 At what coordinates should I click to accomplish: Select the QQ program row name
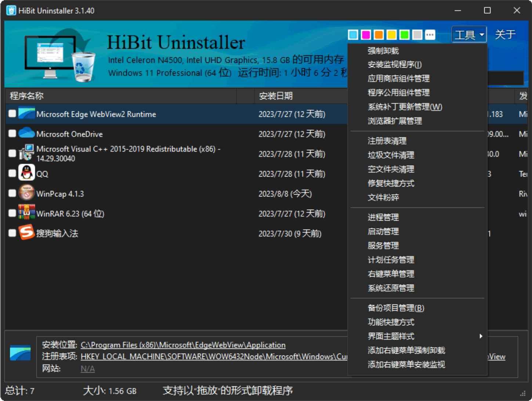(x=42, y=174)
